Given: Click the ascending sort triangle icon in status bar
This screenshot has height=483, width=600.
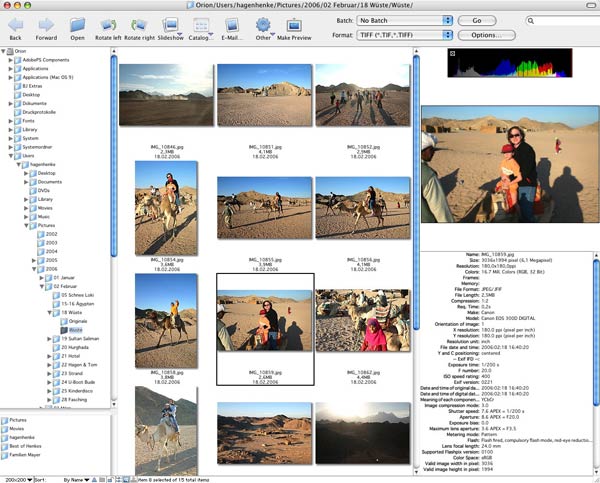Looking at the screenshot, I should tap(94, 480).
